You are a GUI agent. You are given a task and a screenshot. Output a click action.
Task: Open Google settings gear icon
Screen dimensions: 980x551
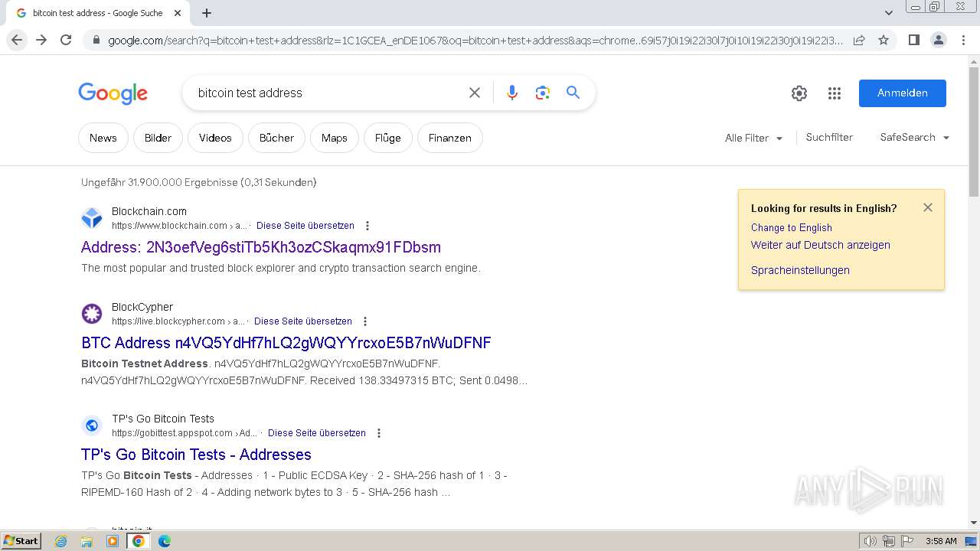799,93
